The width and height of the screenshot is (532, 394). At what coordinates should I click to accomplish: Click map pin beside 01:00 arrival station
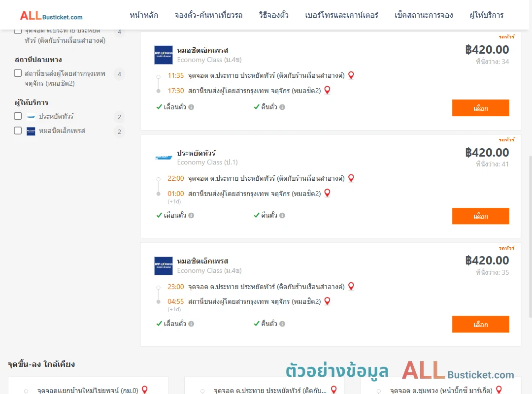(x=328, y=193)
